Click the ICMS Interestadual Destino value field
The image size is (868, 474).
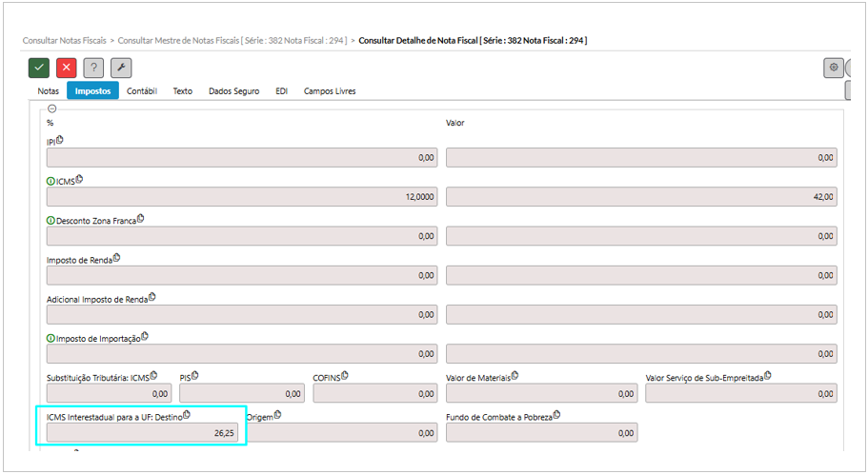click(141, 432)
